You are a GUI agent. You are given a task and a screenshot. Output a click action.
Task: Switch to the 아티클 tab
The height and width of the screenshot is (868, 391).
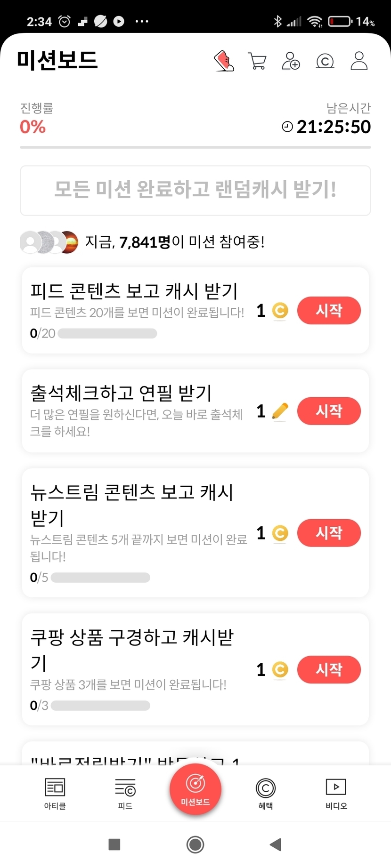coord(55,793)
